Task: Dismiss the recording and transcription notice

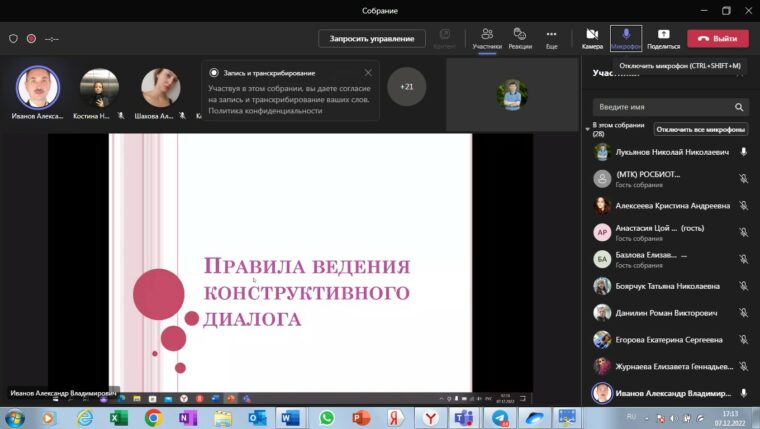Action: (368, 73)
